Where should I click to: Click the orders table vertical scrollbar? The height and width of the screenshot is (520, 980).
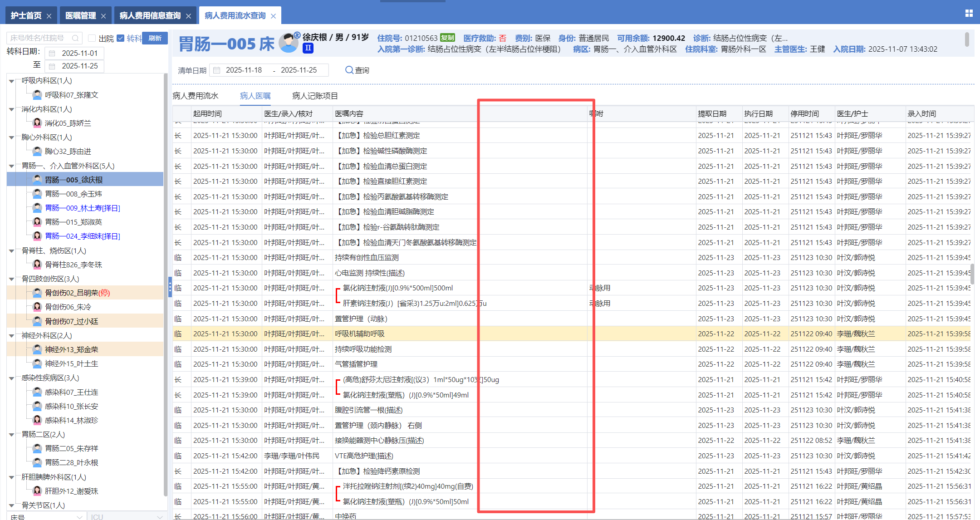[972, 274]
